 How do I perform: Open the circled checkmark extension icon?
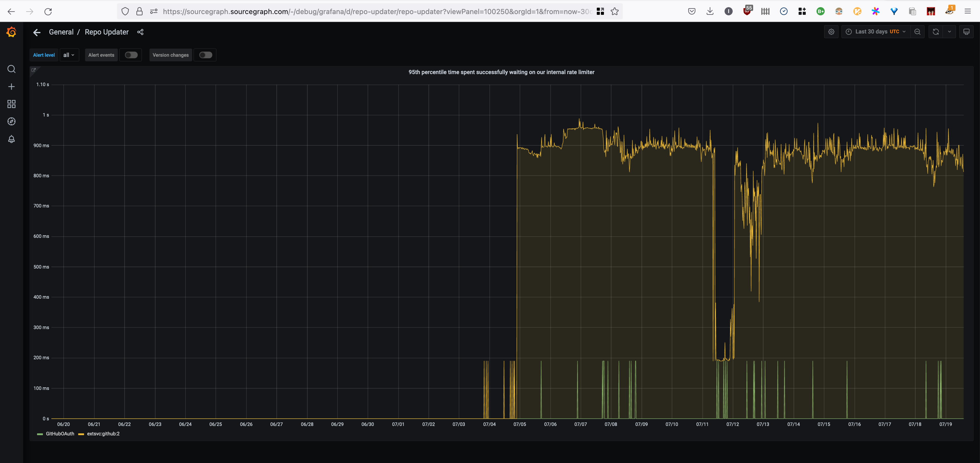[x=784, y=11]
